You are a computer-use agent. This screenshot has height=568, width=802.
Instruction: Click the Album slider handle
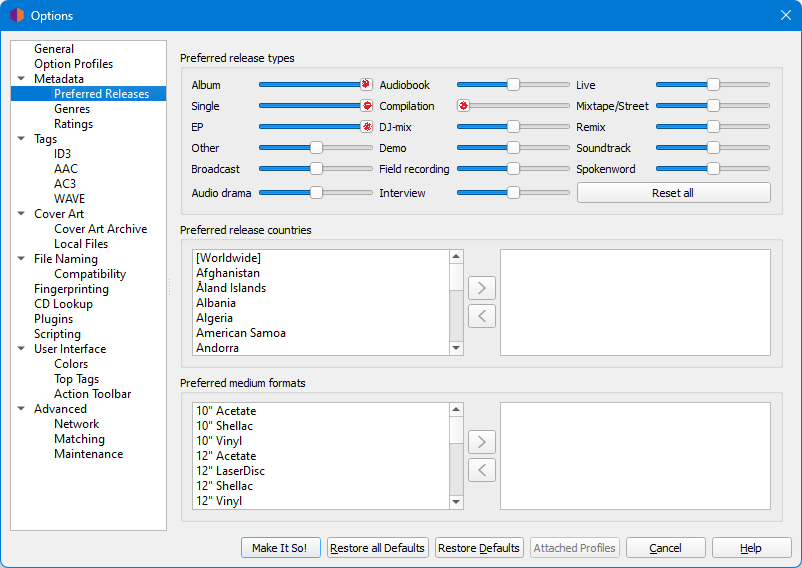click(x=366, y=84)
